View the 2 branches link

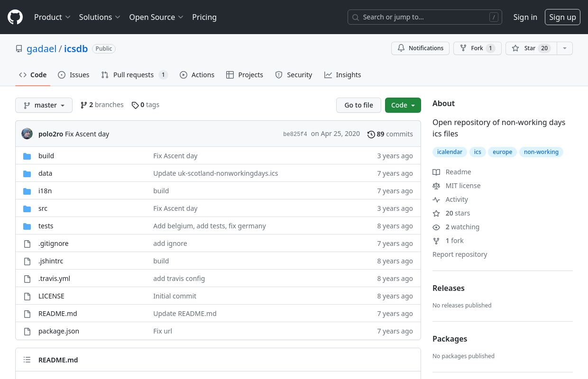click(102, 105)
